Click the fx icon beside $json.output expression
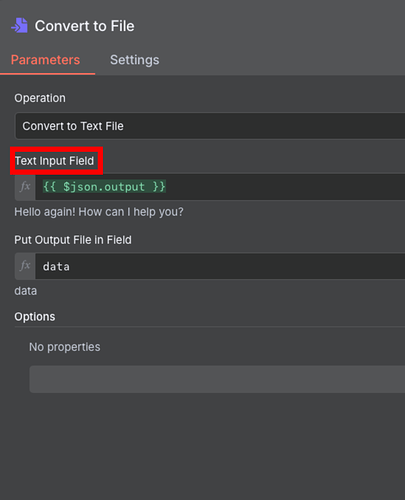Image resolution: width=405 pixels, height=500 pixels. click(25, 187)
